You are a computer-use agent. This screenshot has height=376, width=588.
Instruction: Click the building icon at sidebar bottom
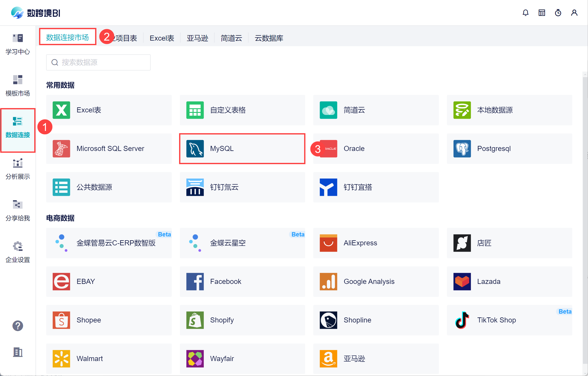pyautogui.click(x=18, y=352)
